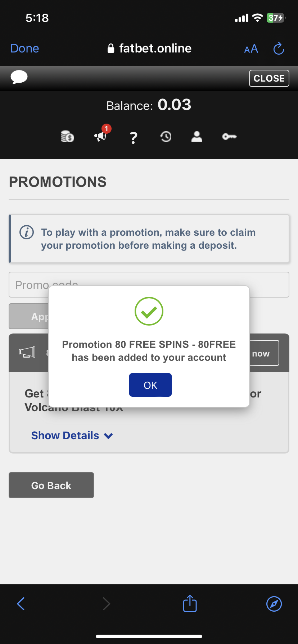Tap Done to exit the browser view
This screenshot has height=644, width=298.
click(x=24, y=48)
